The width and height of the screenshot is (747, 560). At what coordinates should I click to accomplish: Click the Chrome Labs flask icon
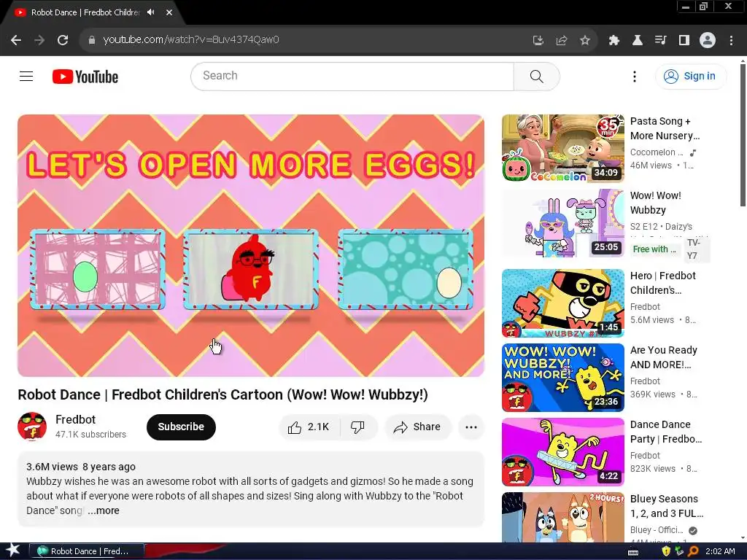pos(637,40)
